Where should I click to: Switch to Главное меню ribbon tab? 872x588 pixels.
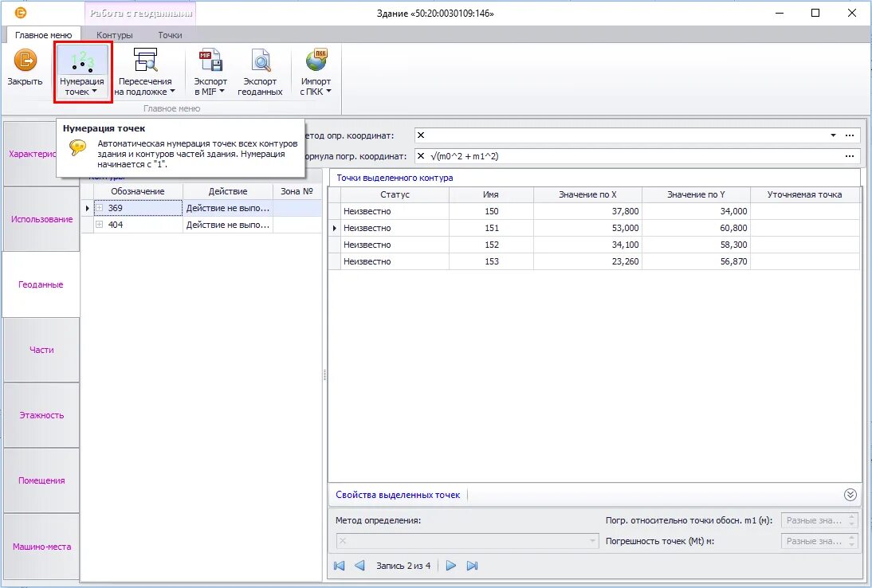[x=43, y=35]
